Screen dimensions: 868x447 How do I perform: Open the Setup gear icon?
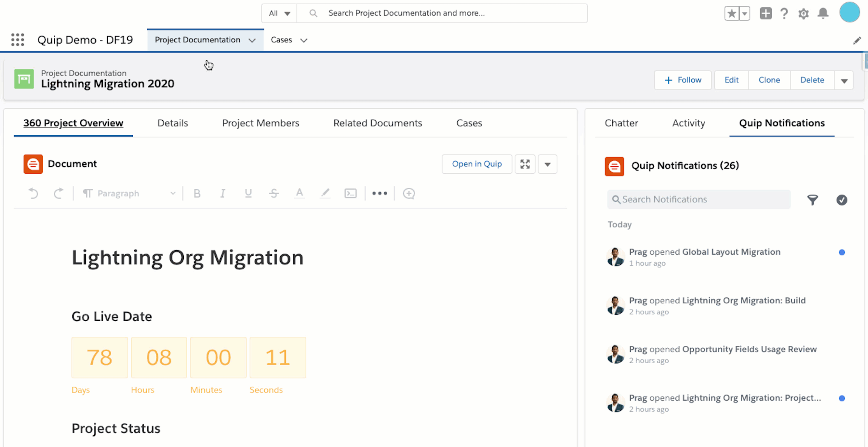point(803,14)
